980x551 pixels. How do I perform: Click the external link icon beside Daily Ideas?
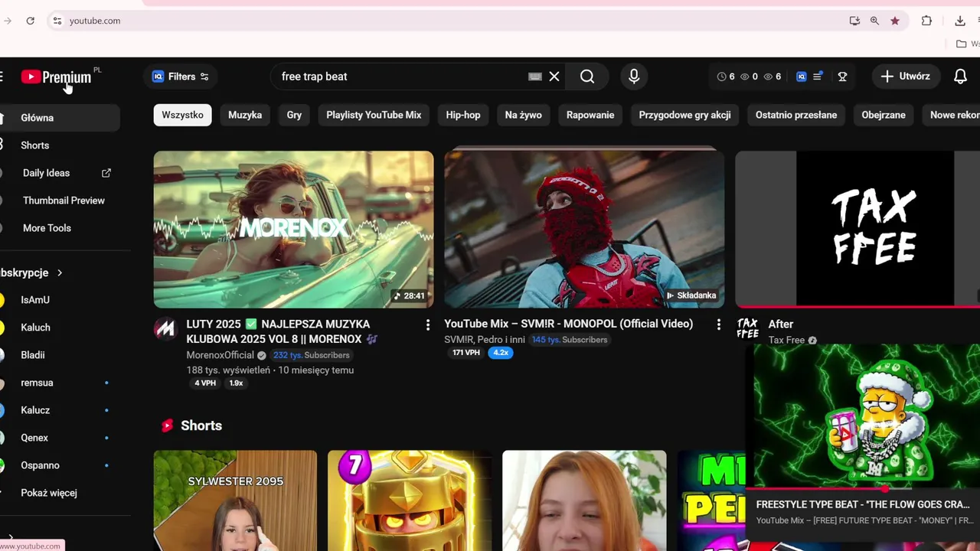(x=106, y=173)
